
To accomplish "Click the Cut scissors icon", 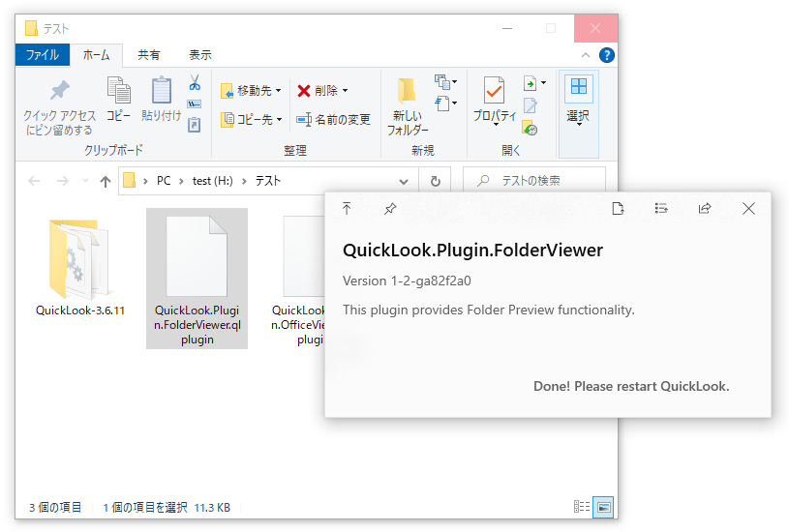I will pyautogui.click(x=195, y=82).
